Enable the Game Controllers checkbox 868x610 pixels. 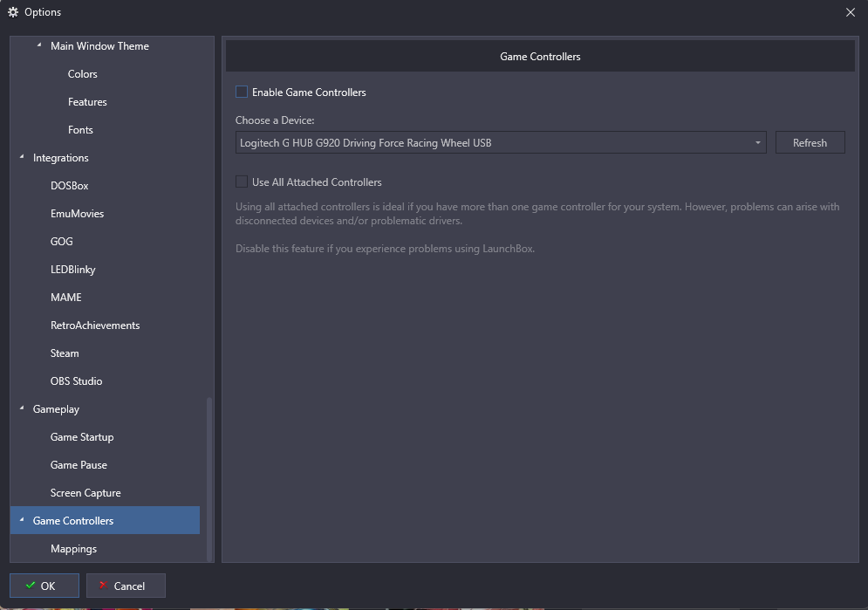click(x=242, y=92)
